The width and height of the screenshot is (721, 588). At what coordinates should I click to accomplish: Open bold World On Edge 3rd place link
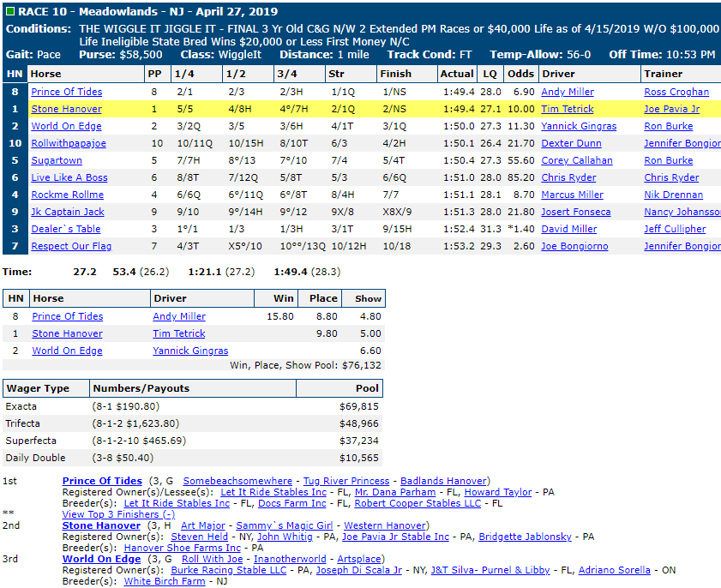[102, 559]
